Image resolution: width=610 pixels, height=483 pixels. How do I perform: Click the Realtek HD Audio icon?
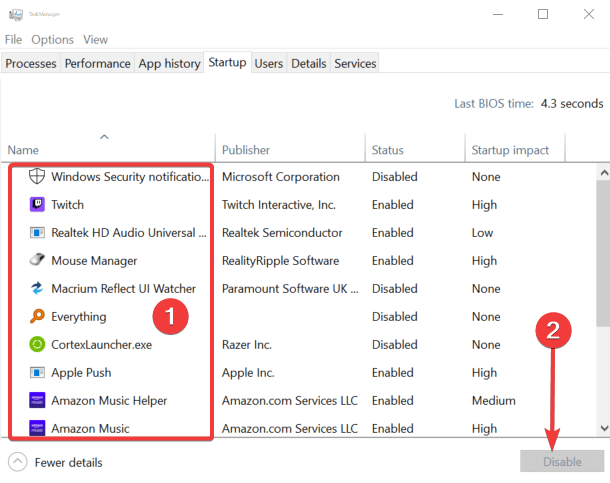click(37, 233)
